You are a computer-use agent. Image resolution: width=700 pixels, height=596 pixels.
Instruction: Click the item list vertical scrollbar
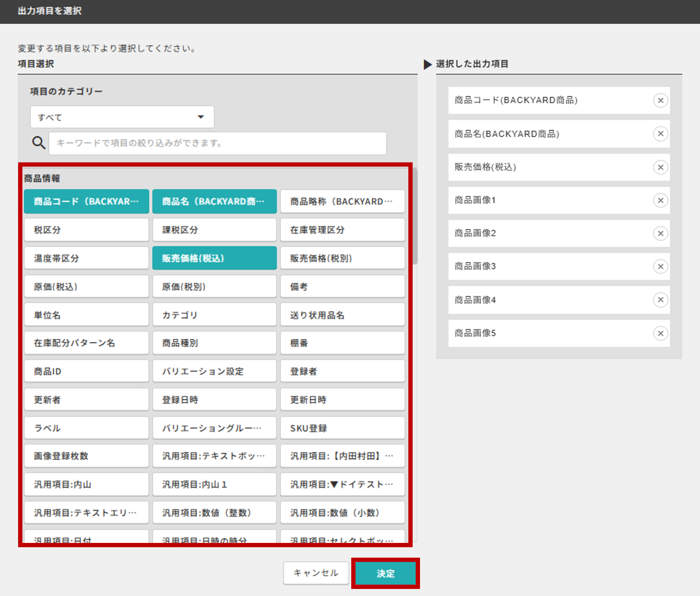(x=415, y=216)
